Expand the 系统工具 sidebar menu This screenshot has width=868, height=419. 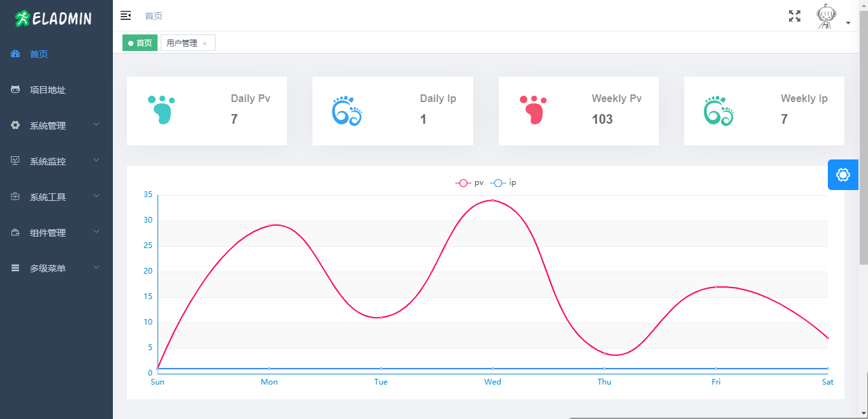coord(56,197)
